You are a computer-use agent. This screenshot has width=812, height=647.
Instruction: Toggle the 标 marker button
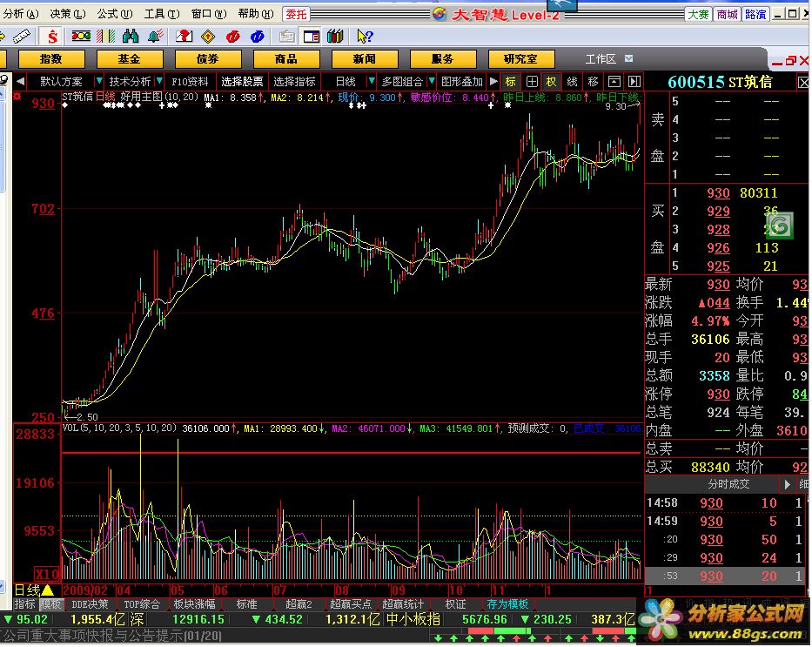[x=511, y=81]
